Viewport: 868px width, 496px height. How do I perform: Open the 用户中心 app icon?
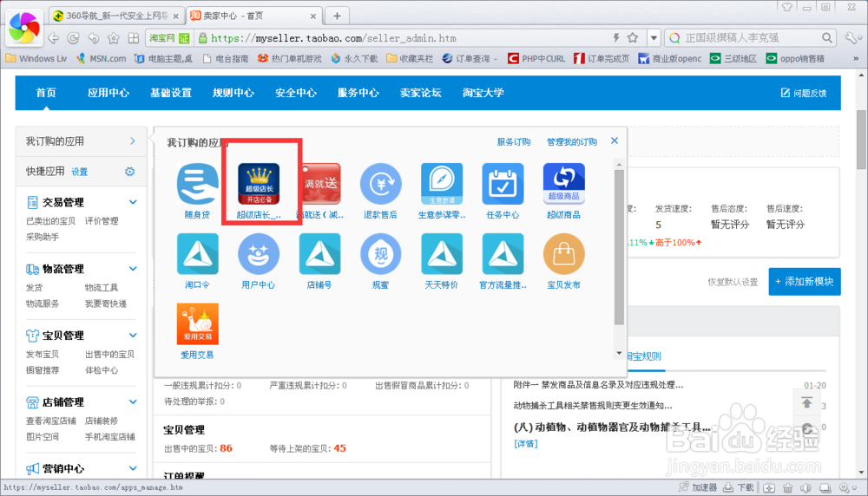click(x=259, y=254)
